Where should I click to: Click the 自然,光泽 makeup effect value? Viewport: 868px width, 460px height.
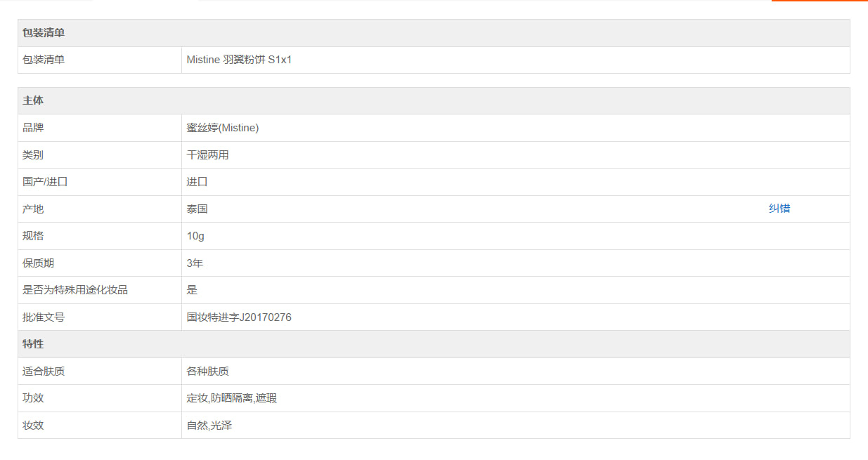(209, 425)
